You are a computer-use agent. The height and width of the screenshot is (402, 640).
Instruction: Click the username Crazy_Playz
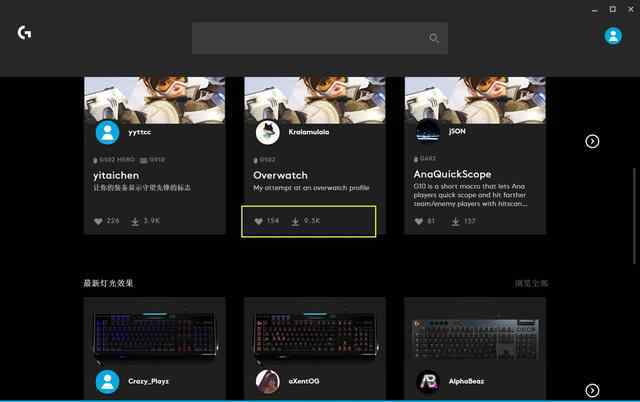[x=148, y=382]
